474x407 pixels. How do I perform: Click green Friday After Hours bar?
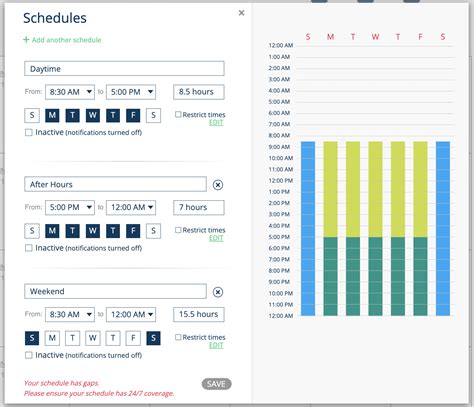420,276
